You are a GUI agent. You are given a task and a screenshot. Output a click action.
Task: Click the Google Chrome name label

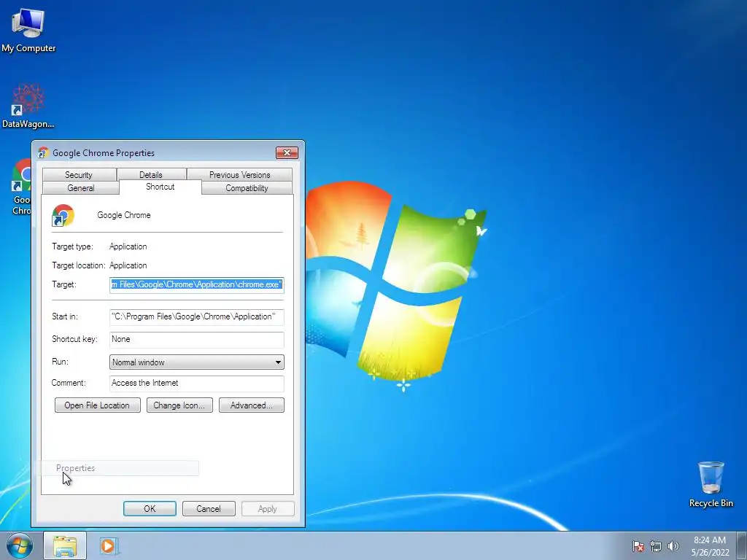[x=124, y=215]
